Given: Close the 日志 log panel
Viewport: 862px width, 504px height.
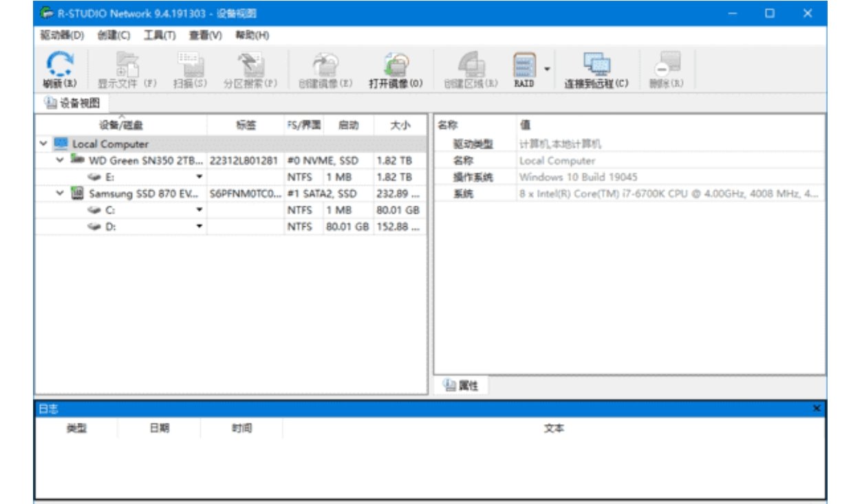Looking at the screenshot, I should pos(817,408).
